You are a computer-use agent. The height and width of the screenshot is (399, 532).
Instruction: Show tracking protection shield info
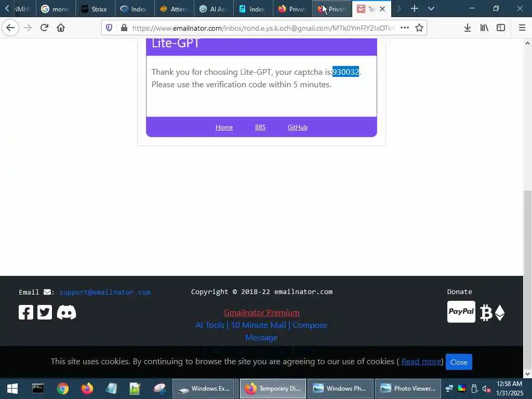109,28
